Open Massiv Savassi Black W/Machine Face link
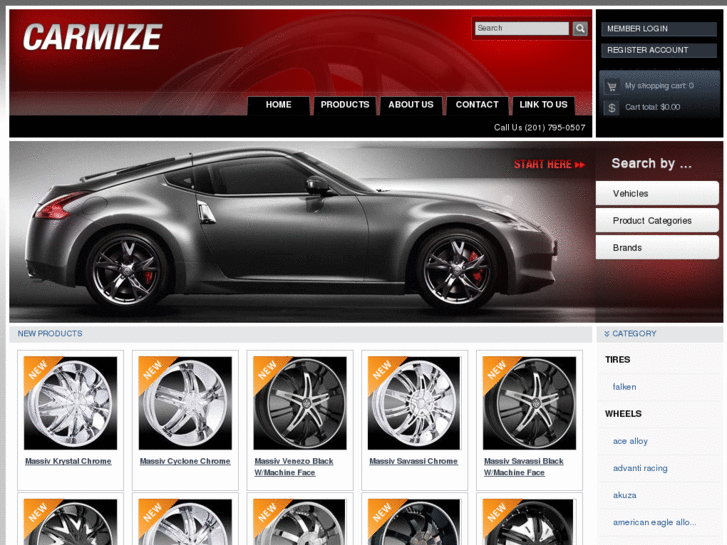The width and height of the screenshot is (727, 545). [523, 467]
